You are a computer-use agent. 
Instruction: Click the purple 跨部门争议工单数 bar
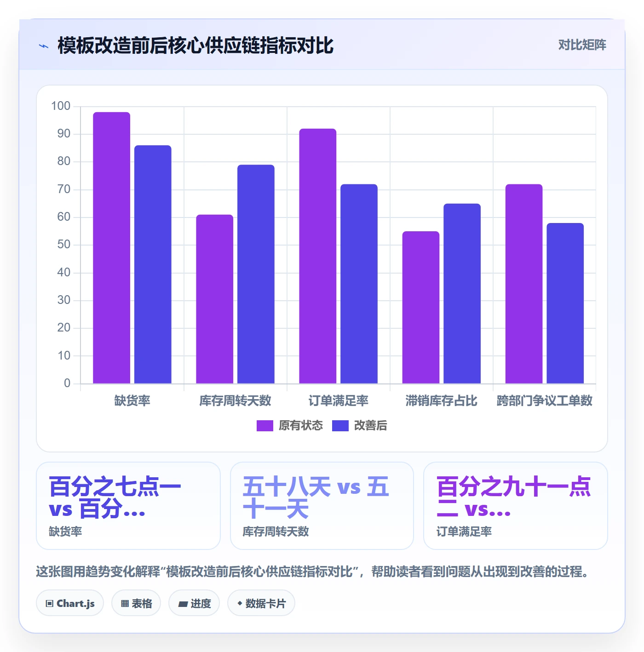[x=524, y=284]
